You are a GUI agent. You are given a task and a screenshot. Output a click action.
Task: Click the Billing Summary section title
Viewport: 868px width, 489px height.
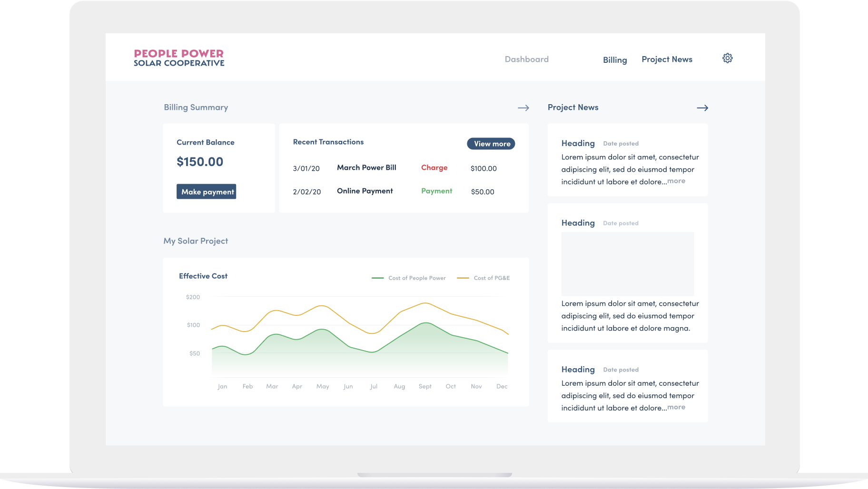pos(196,108)
